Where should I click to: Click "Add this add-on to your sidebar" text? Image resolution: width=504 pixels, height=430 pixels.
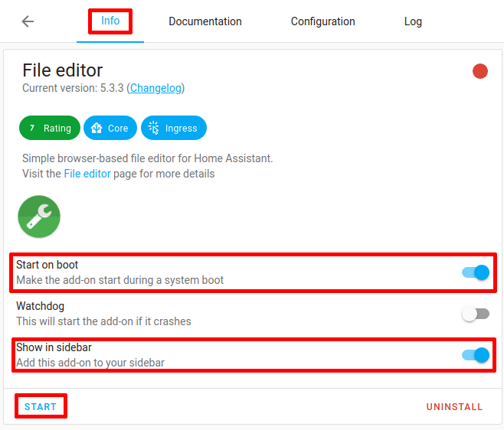[x=90, y=363]
